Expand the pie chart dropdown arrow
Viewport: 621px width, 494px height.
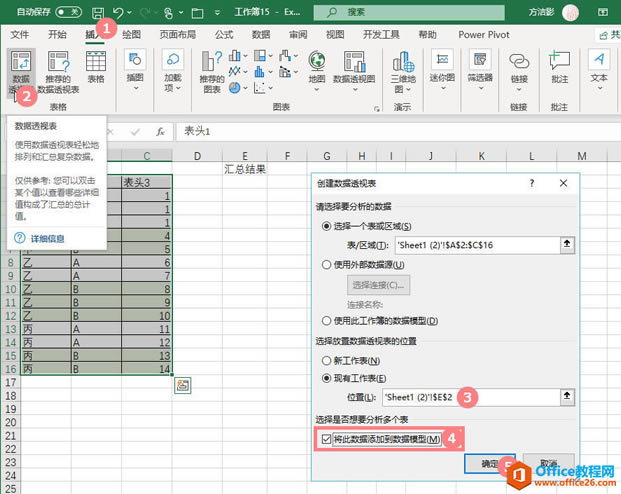point(246,88)
